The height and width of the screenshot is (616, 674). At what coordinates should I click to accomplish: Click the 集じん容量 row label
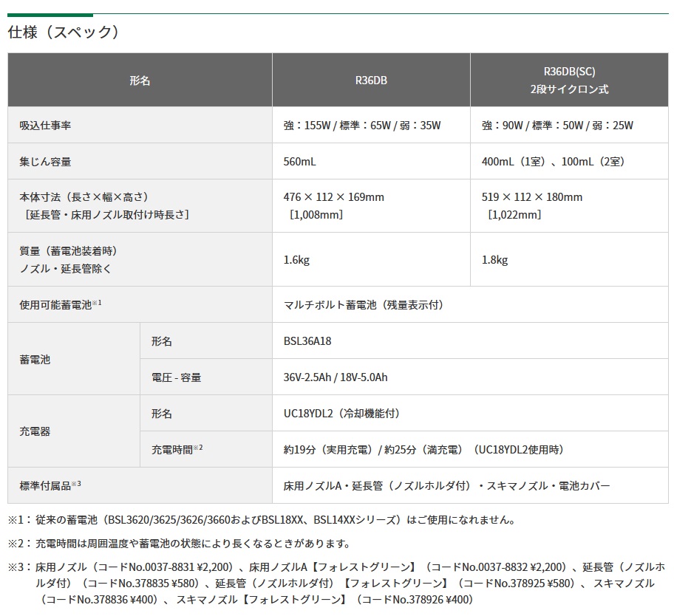(140, 162)
